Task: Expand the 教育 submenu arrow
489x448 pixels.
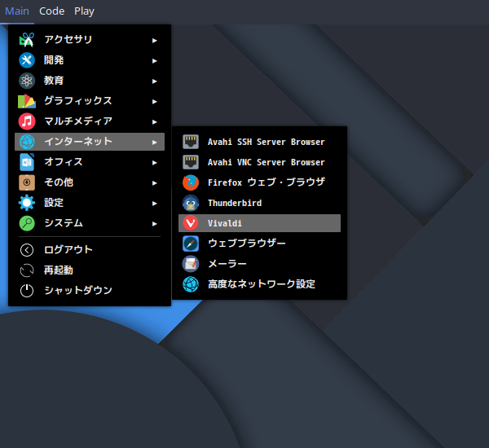Action: pos(154,81)
